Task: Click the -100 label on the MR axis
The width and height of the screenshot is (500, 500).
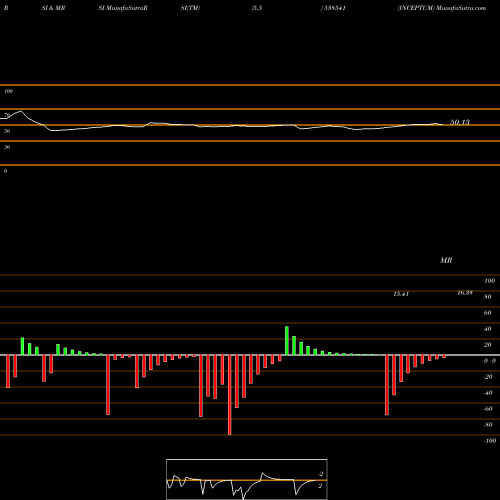Action: pyautogui.click(x=490, y=441)
